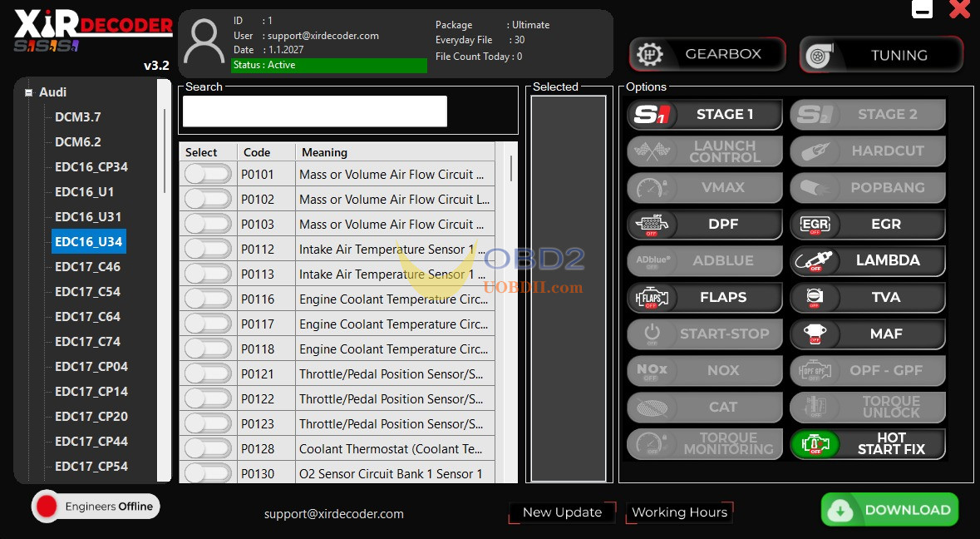The image size is (980, 539).
Task: Click the New Update button
Action: [562, 512]
